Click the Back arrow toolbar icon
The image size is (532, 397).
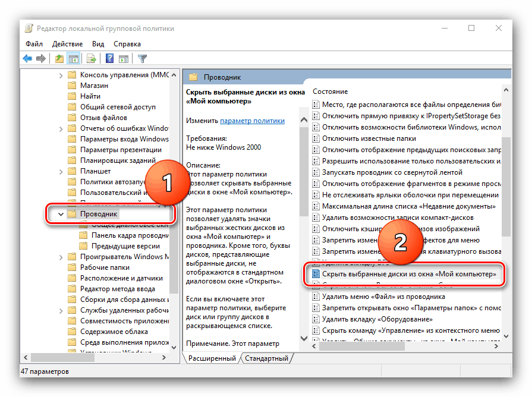[27, 59]
